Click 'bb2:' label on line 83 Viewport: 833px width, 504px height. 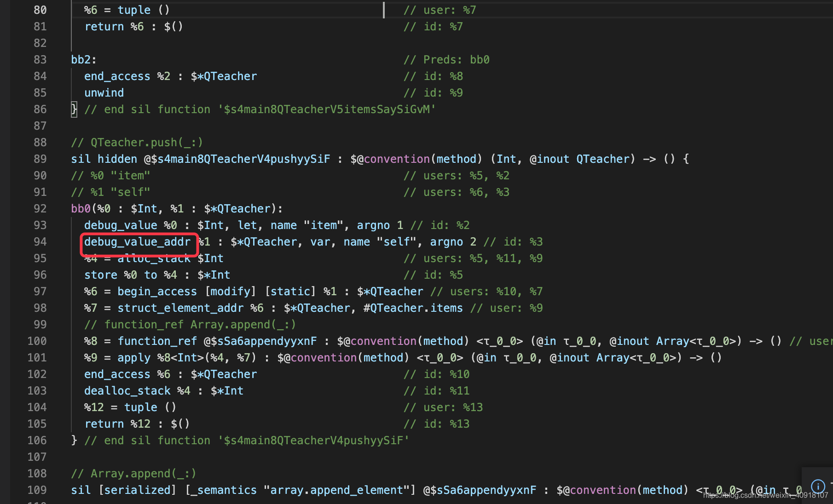click(x=84, y=60)
